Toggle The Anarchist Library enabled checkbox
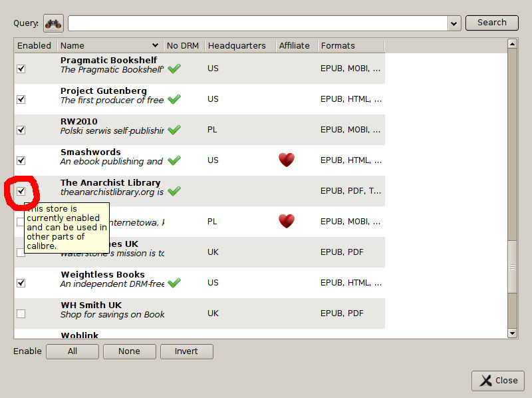Viewport: 532px width, 398px height. click(21, 192)
